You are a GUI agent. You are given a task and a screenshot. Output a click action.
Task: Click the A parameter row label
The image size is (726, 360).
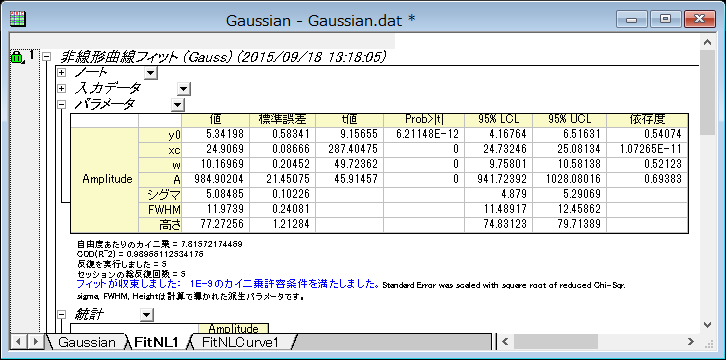160,180
